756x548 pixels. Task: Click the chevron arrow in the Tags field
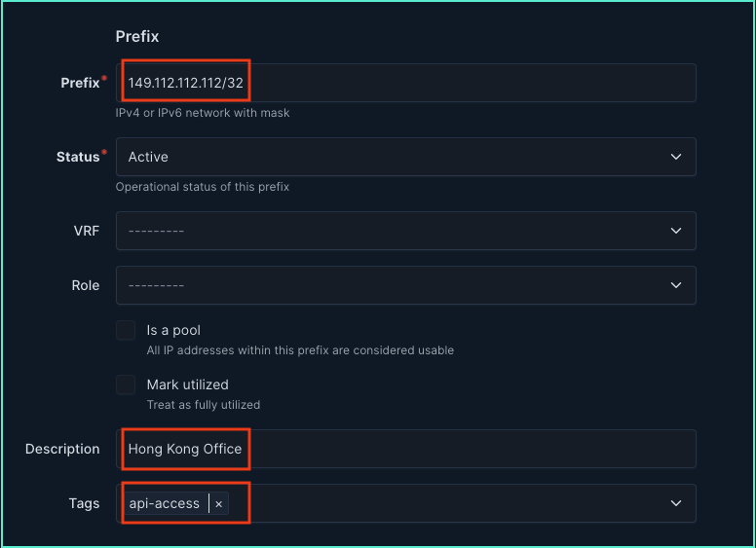pos(676,503)
